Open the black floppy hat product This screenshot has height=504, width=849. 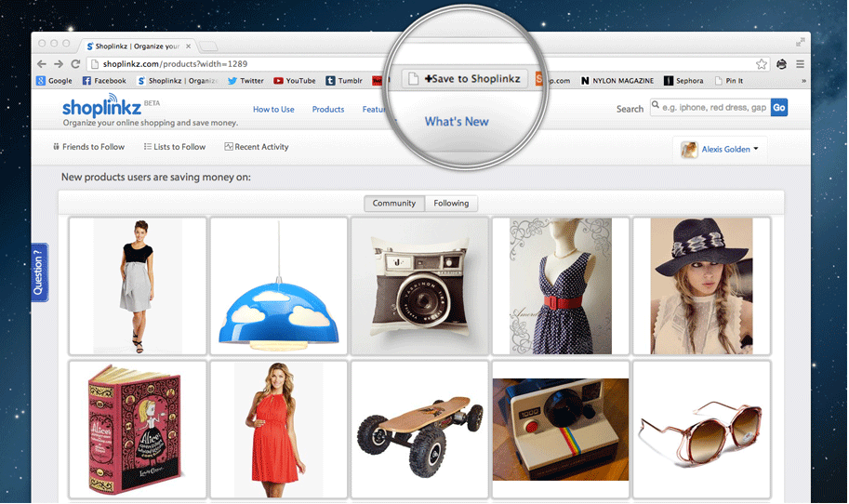702,286
